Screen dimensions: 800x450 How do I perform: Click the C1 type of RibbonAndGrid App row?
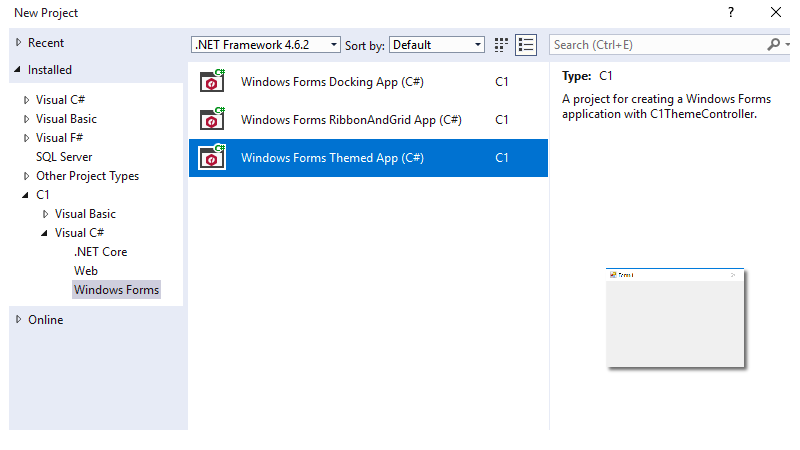[x=502, y=119]
